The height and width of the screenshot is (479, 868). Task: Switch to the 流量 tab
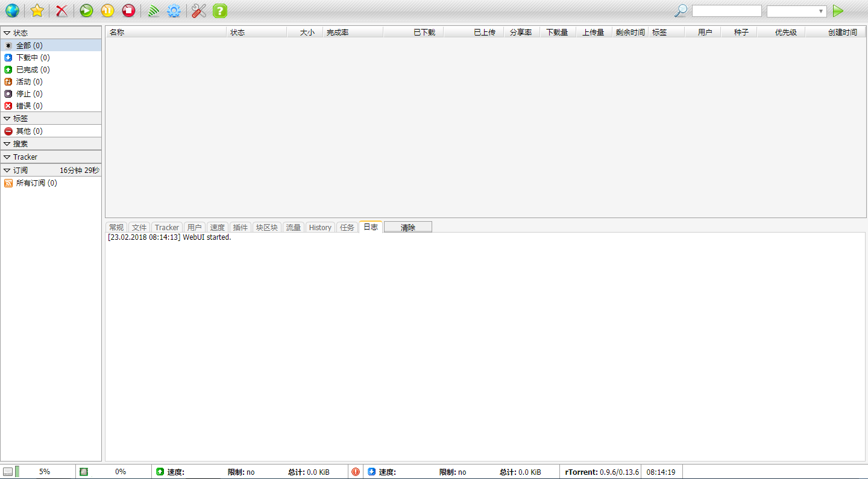(294, 227)
